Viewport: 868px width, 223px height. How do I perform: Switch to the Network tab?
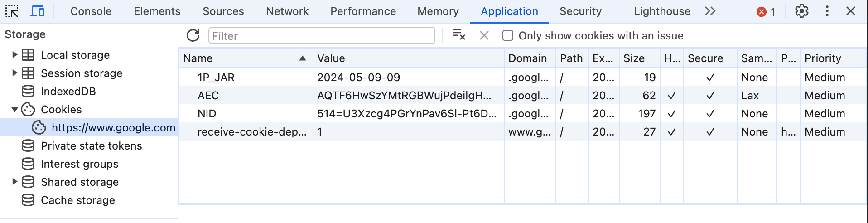click(x=287, y=11)
